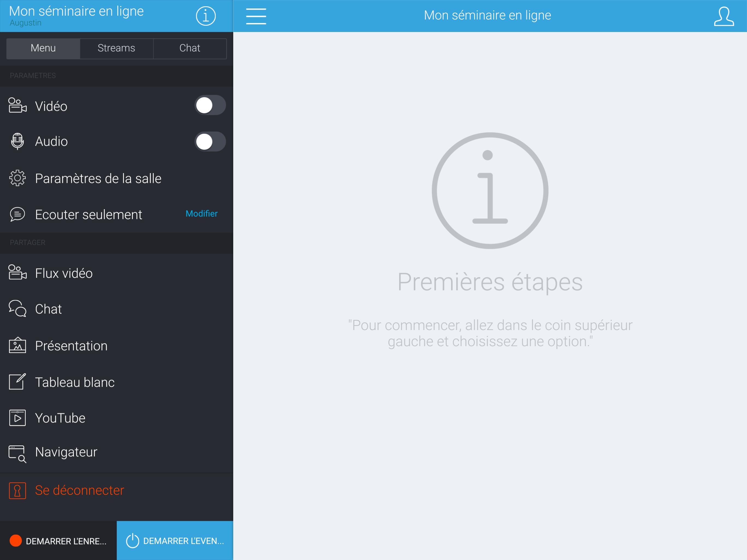Open the Chat sharing panel
Screen dimensions: 747x560
click(x=48, y=308)
